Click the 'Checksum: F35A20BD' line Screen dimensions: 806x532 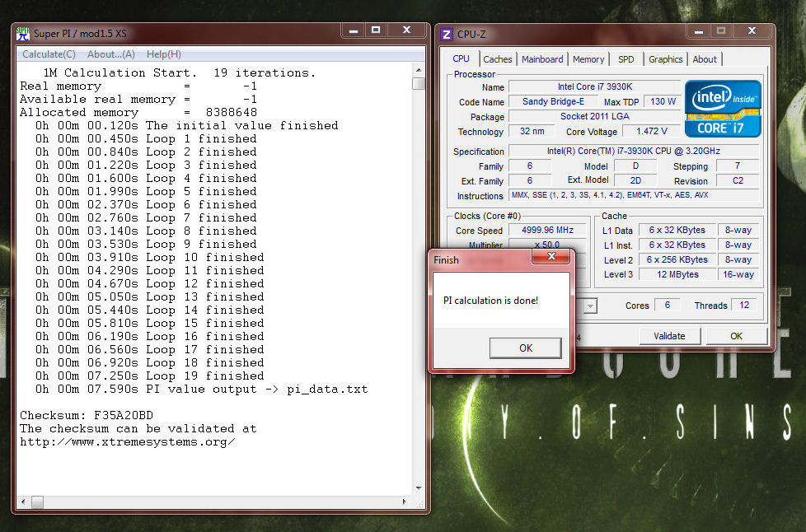pos(87,415)
